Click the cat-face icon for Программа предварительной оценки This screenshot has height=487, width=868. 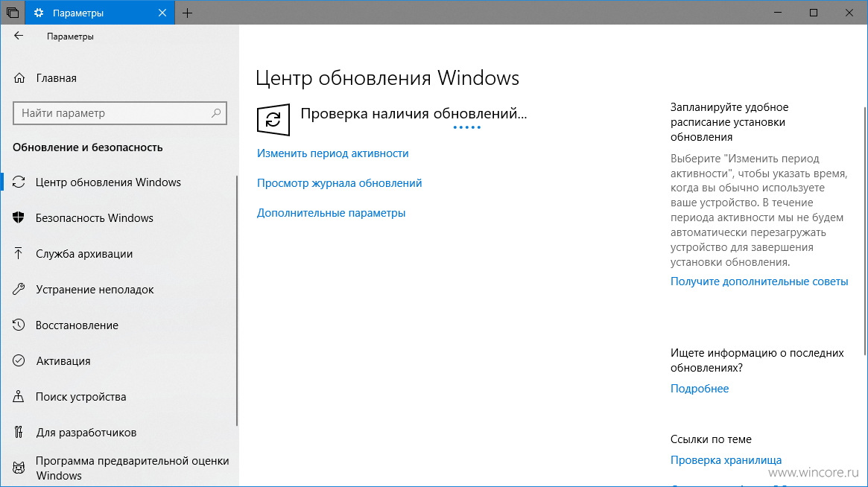coord(19,468)
